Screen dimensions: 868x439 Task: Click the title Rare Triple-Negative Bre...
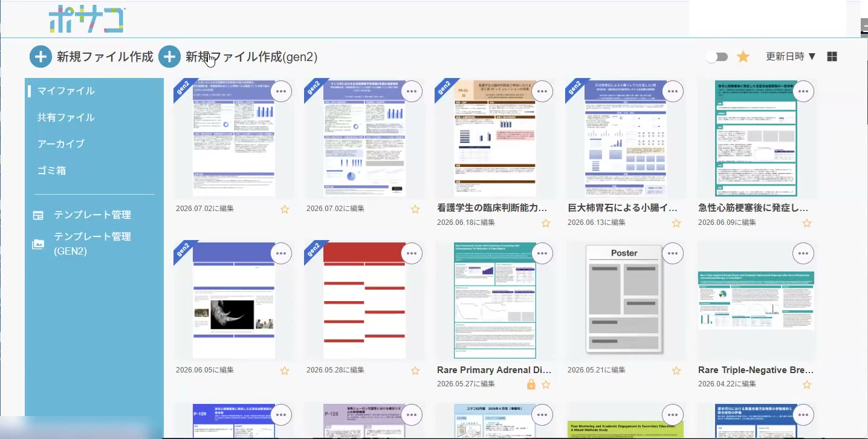pyautogui.click(x=756, y=370)
